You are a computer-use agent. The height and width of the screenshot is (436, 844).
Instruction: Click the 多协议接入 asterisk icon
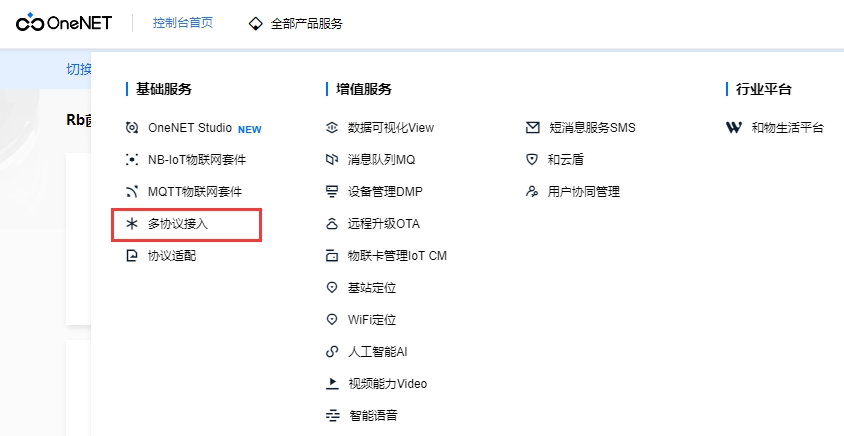pyautogui.click(x=132, y=224)
